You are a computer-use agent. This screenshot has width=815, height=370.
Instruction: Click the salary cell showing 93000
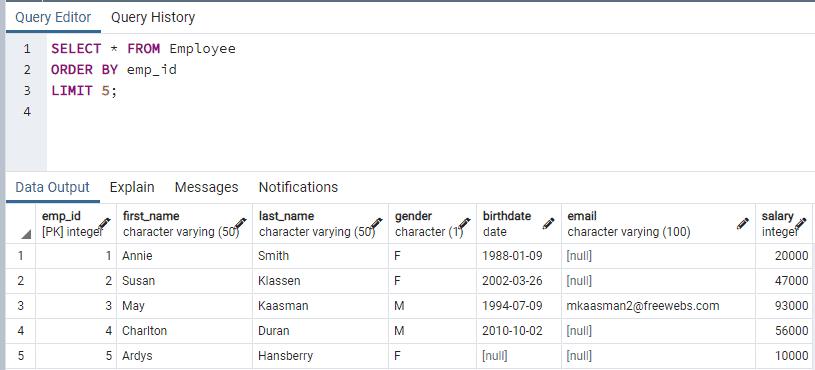[x=784, y=306]
